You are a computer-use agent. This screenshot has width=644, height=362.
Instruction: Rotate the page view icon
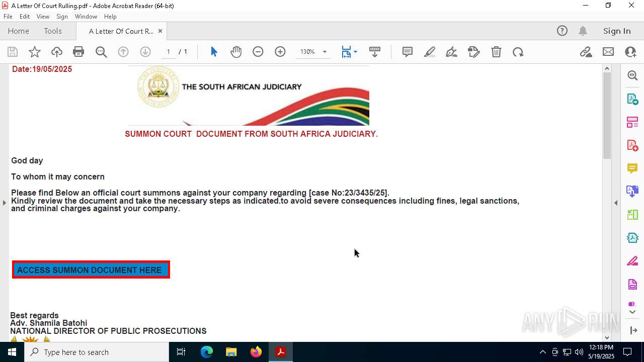[518, 52]
